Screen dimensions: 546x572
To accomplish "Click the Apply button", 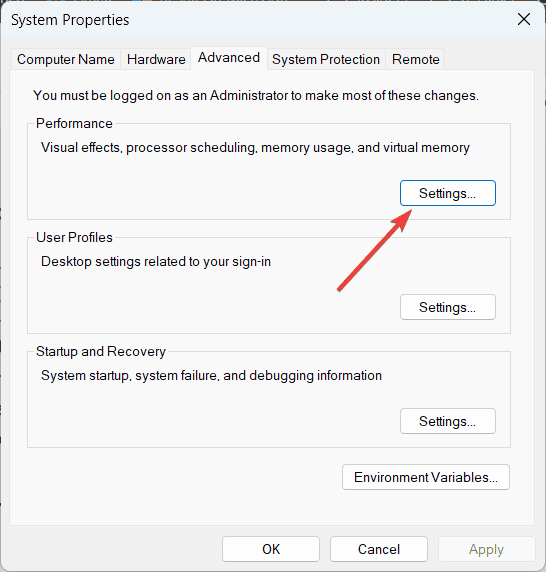I will pyautogui.click(x=487, y=549).
